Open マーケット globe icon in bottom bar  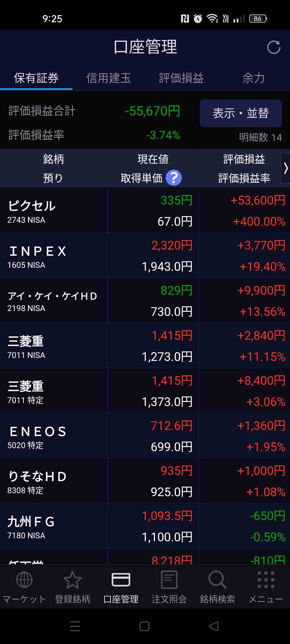tap(24, 580)
